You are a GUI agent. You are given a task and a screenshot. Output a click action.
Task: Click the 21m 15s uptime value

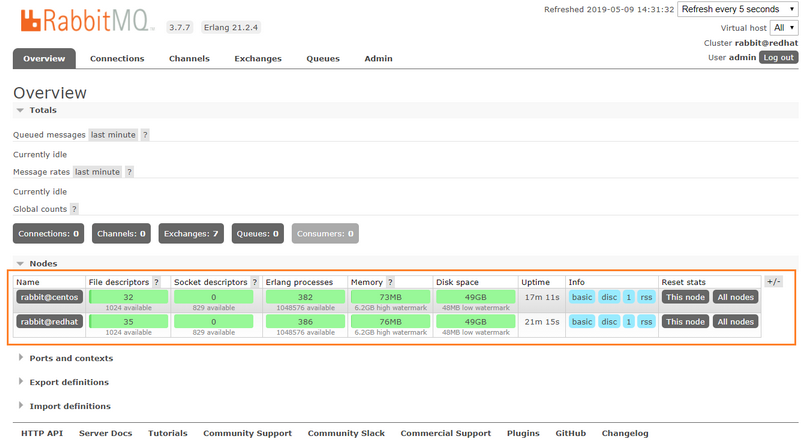pyautogui.click(x=542, y=322)
